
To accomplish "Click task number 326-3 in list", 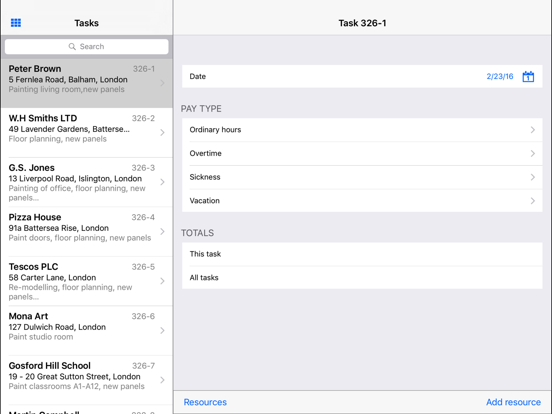I will click(143, 168).
